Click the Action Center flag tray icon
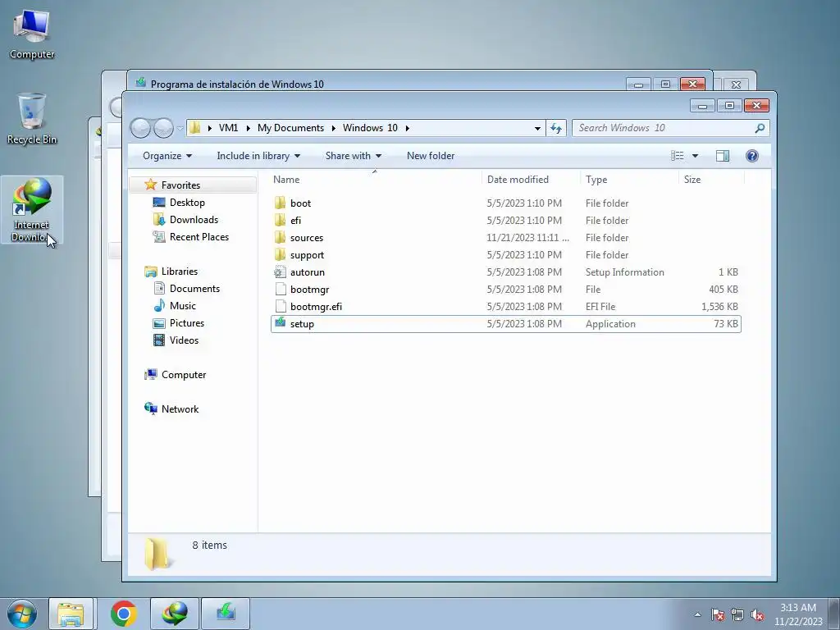 717,614
